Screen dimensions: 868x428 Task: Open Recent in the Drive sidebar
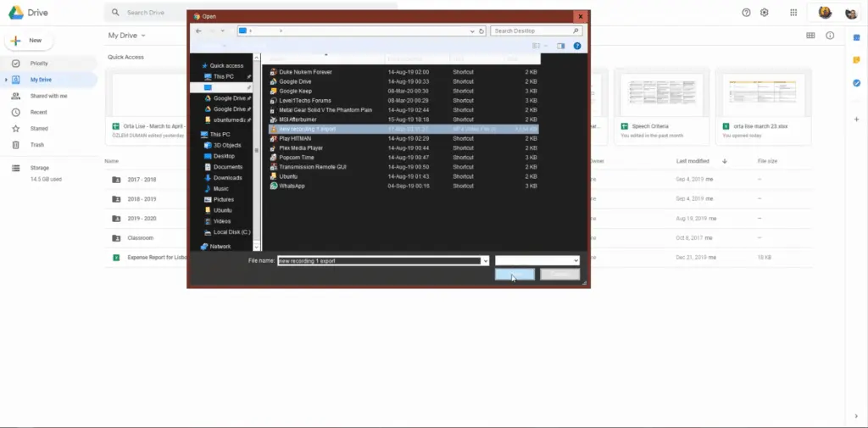pos(39,112)
